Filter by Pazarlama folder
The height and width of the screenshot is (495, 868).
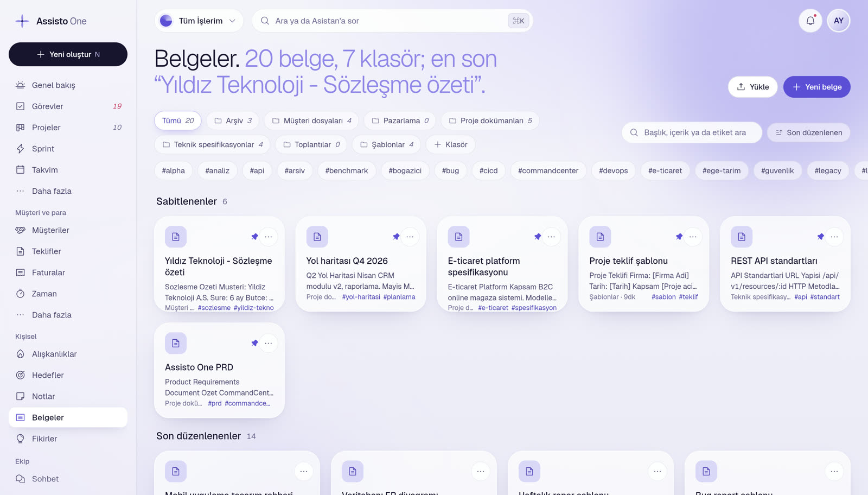pyautogui.click(x=400, y=120)
